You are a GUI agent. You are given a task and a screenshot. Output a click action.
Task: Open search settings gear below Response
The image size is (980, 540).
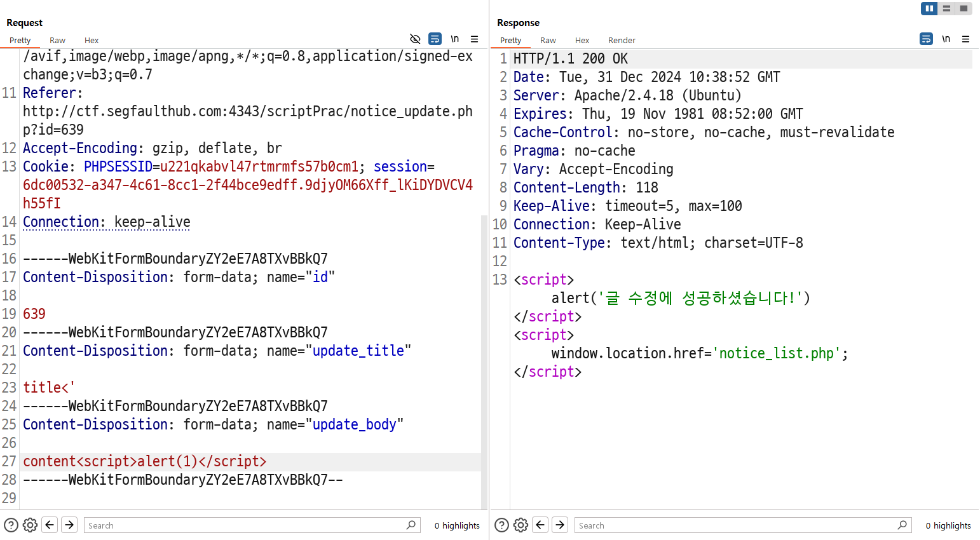pos(521,525)
